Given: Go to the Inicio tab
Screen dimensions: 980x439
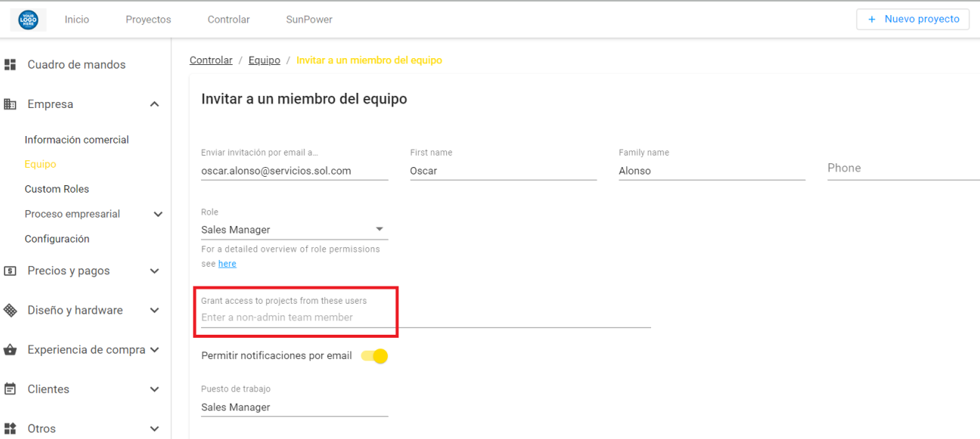Looking at the screenshot, I should coord(77,20).
